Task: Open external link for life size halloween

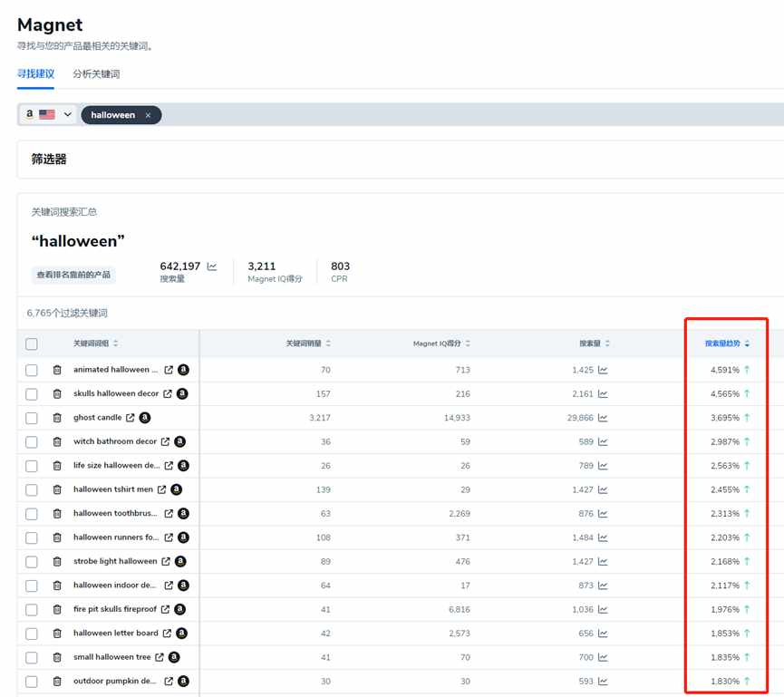Action: (169, 466)
